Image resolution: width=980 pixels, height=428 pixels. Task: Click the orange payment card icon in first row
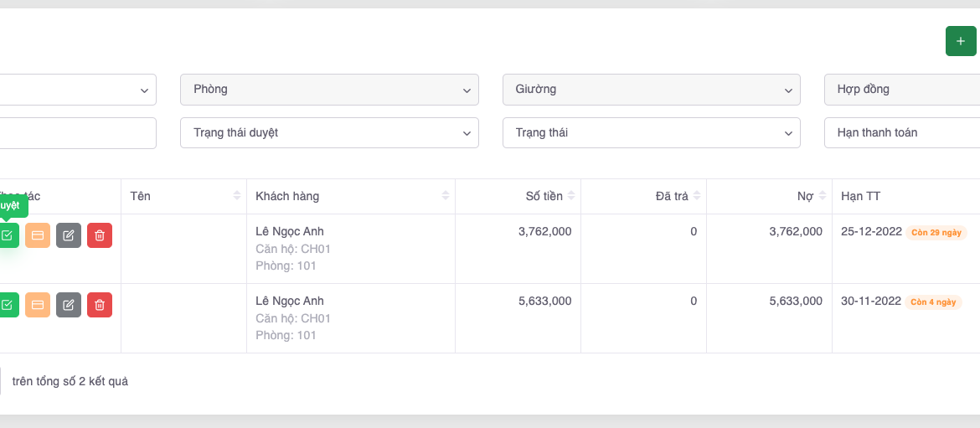tap(38, 235)
